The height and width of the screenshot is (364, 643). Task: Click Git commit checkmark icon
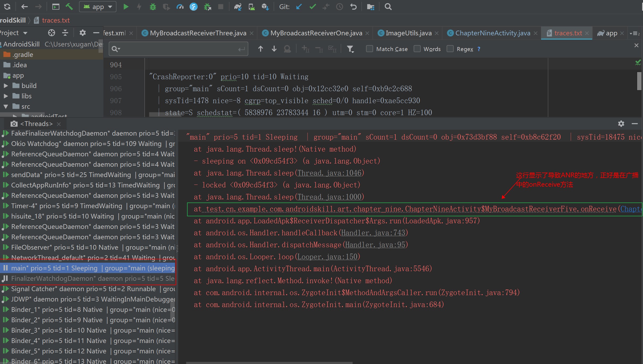(313, 7)
